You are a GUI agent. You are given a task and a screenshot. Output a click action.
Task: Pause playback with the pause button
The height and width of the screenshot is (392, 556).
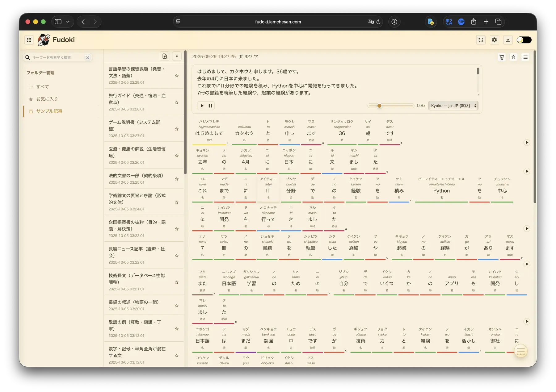[x=210, y=106]
